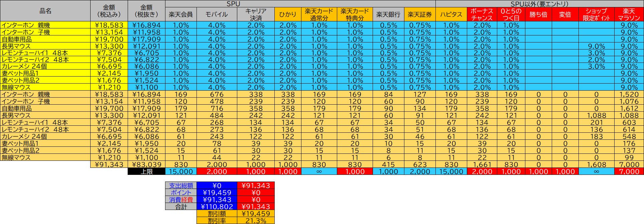Select the 676 モバイル points cell
The image size is (644, 224).
pos(217,94)
